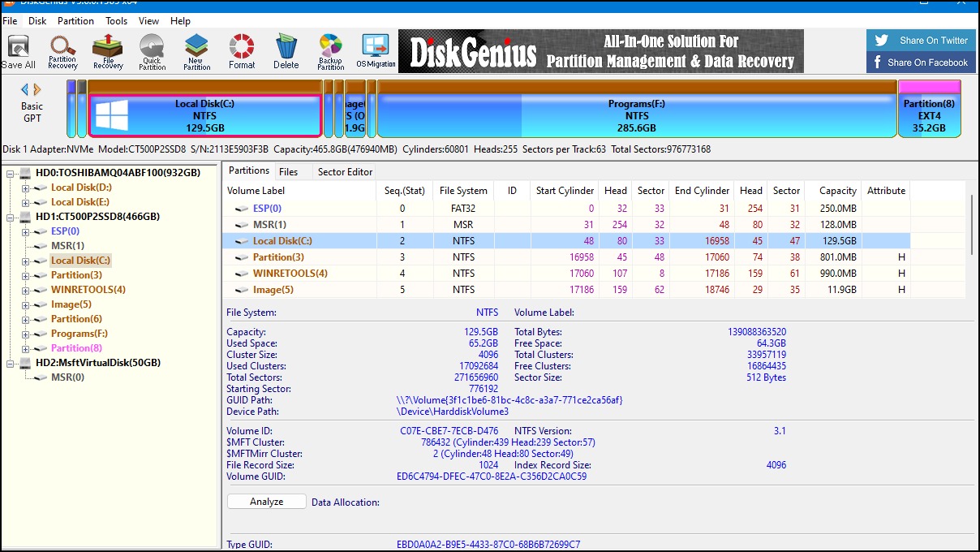The image size is (980, 552).
Task: Click the Format toolbar icon
Action: click(242, 51)
